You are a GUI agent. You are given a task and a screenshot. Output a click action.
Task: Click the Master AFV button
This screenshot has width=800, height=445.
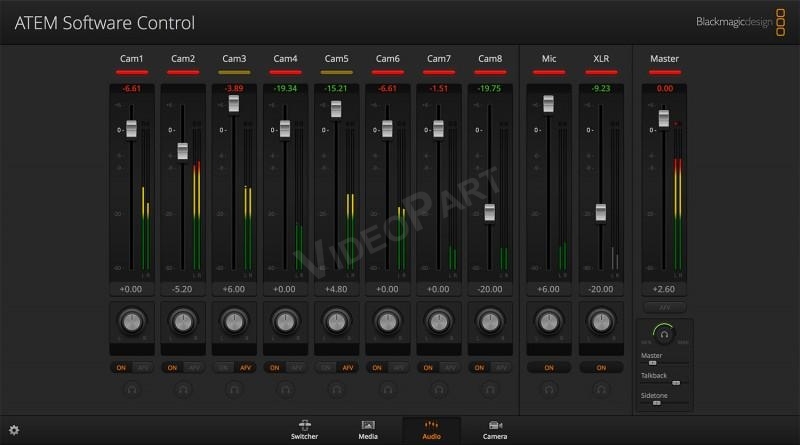tap(664, 308)
